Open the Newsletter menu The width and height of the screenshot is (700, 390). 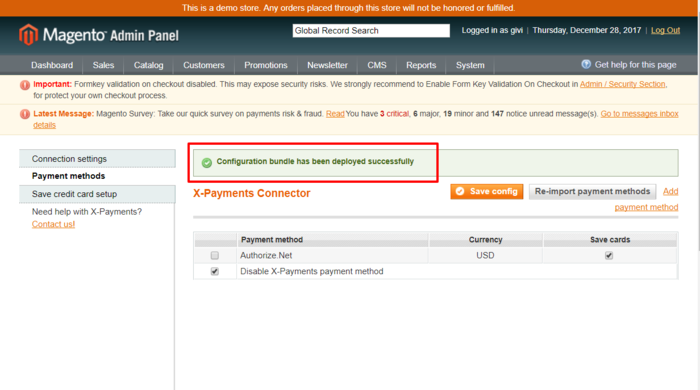(x=327, y=65)
